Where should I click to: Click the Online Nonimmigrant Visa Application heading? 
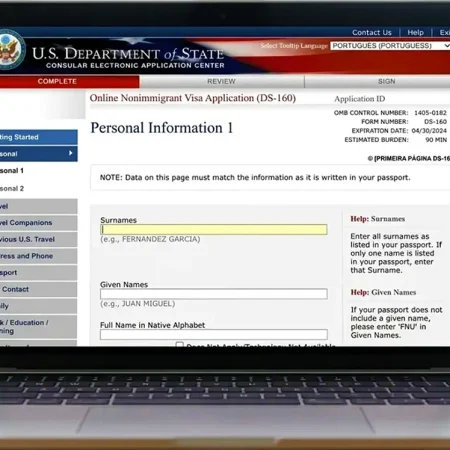tap(193, 98)
